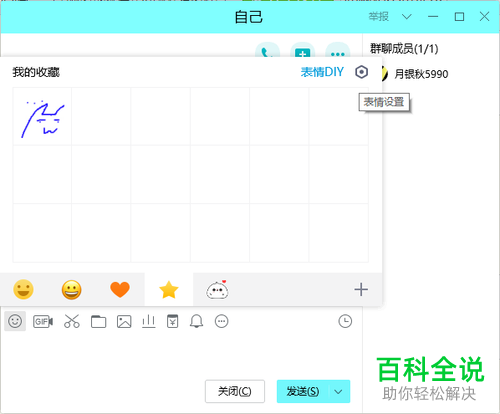The height and width of the screenshot is (414, 500).
Task: Start a screenshot with the scissors icon
Action: 72,321
